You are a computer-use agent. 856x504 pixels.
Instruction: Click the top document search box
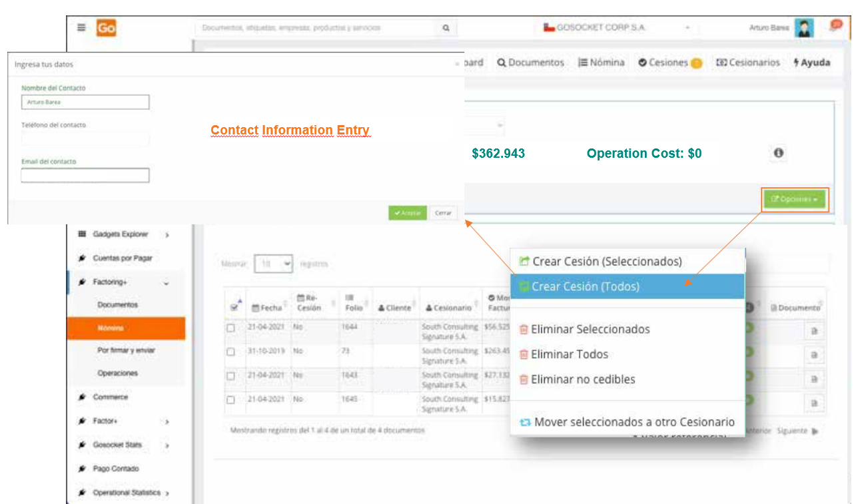click(316, 28)
